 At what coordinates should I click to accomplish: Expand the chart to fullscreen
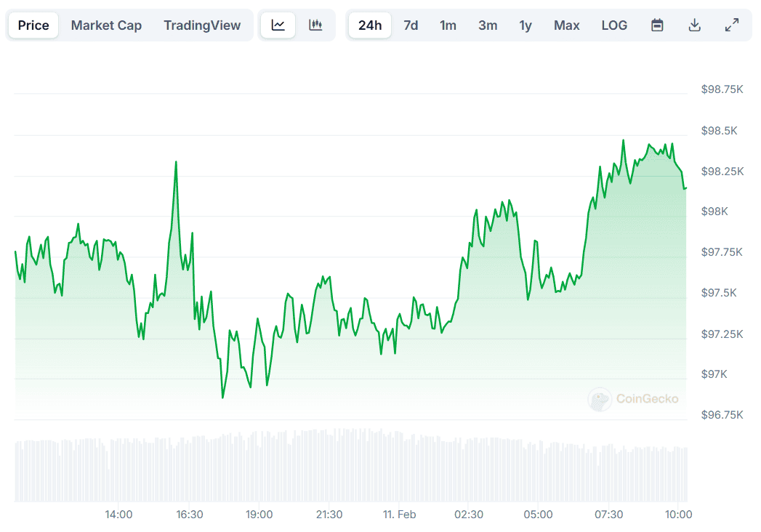pyautogui.click(x=732, y=25)
